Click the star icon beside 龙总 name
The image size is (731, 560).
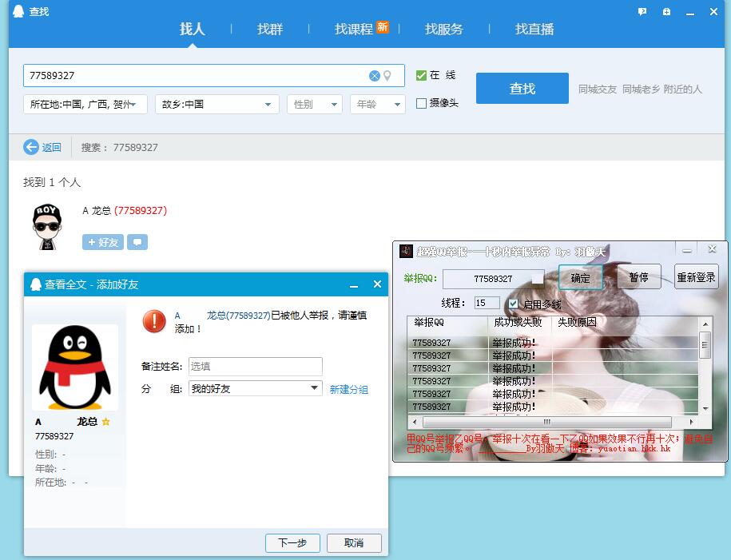pyautogui.click(x=105, y=422)
